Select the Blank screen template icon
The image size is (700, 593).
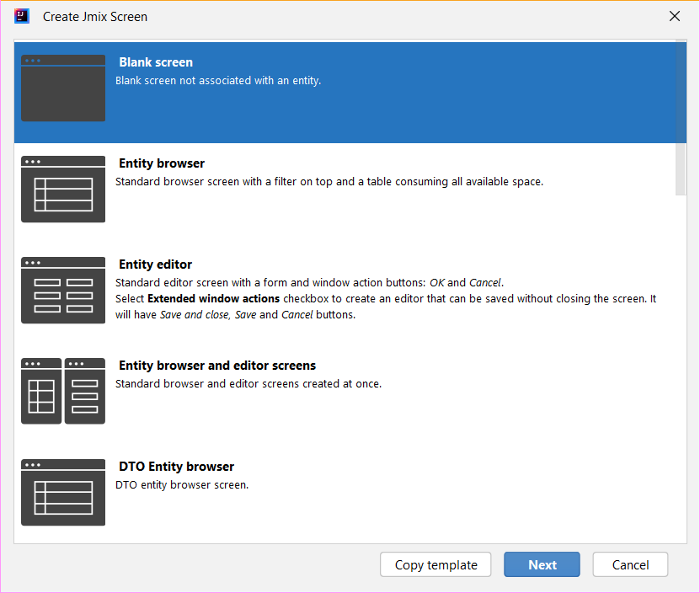pos(63,88)
